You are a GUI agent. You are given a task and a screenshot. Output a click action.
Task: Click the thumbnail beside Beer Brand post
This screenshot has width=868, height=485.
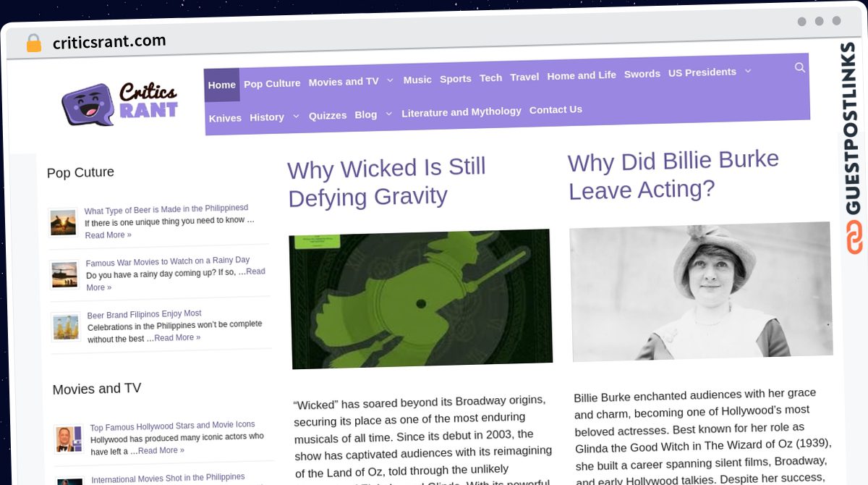tap(66, 327)
